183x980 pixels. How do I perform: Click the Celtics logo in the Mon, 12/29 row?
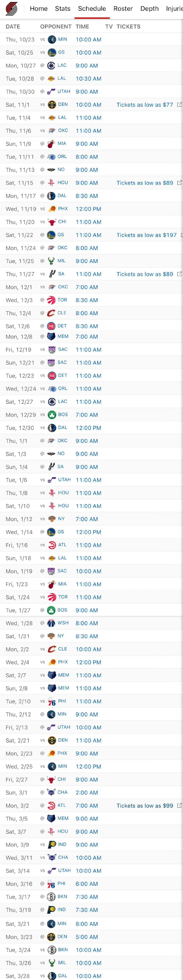click(x=52, y=415)
